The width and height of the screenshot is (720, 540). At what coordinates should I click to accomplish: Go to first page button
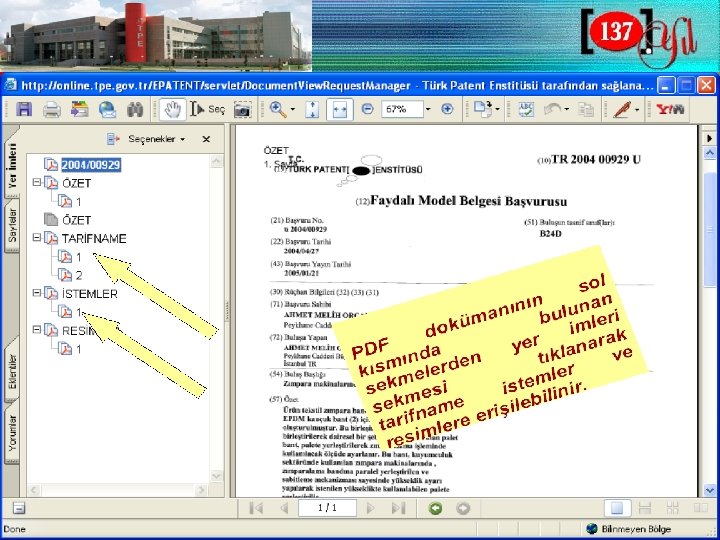pyautogui.click(x=256, y=508)
